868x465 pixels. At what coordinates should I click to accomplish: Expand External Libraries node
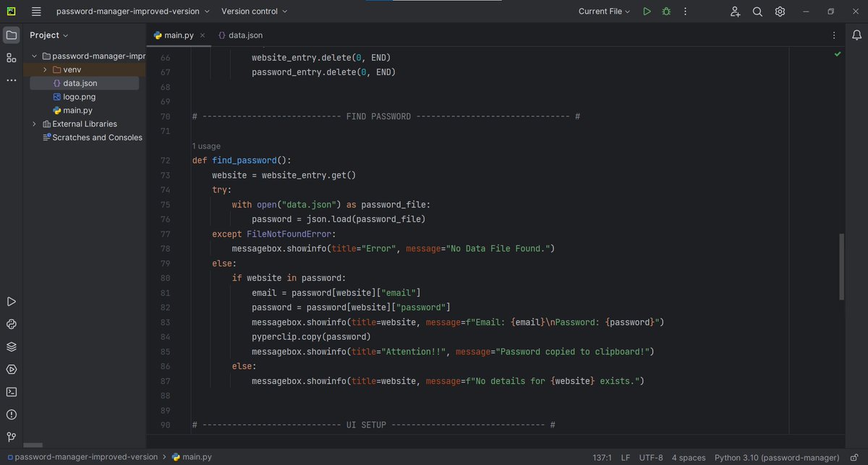point(34,124)
